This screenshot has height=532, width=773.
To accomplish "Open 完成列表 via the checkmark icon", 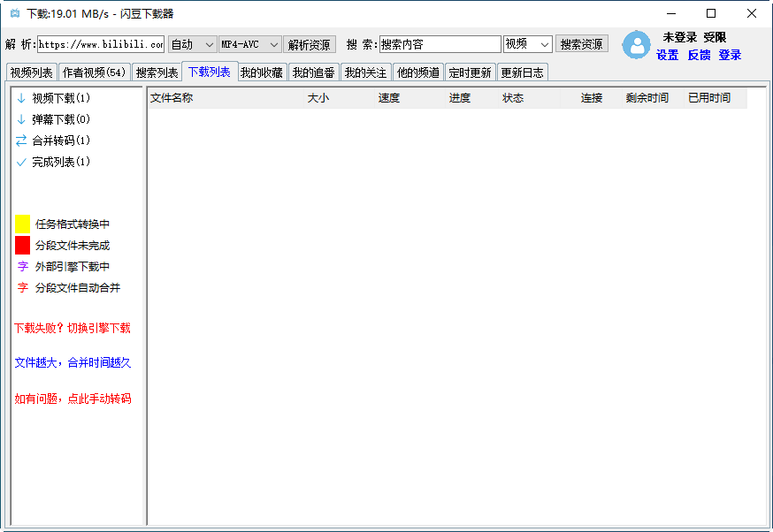I will tap(19, 162).
